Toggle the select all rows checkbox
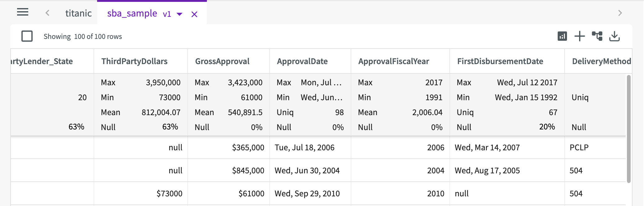 (27, 36)
